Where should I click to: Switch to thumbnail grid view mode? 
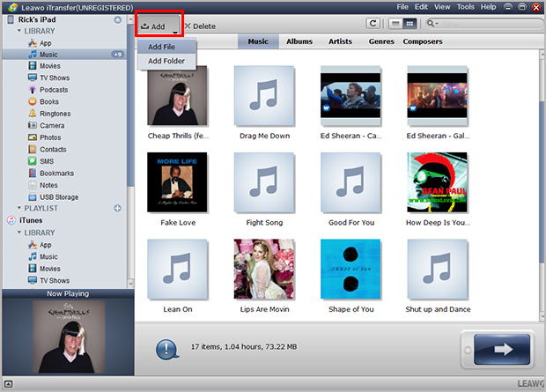point(409,24)
